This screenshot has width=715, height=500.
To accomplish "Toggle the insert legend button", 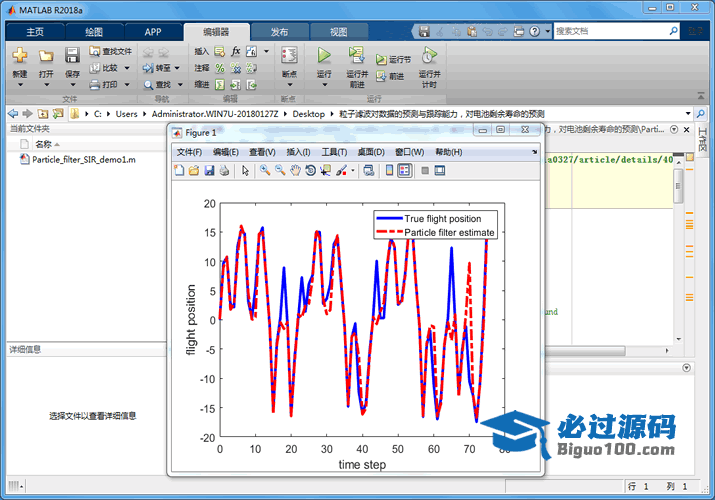I will coord(405,171).
